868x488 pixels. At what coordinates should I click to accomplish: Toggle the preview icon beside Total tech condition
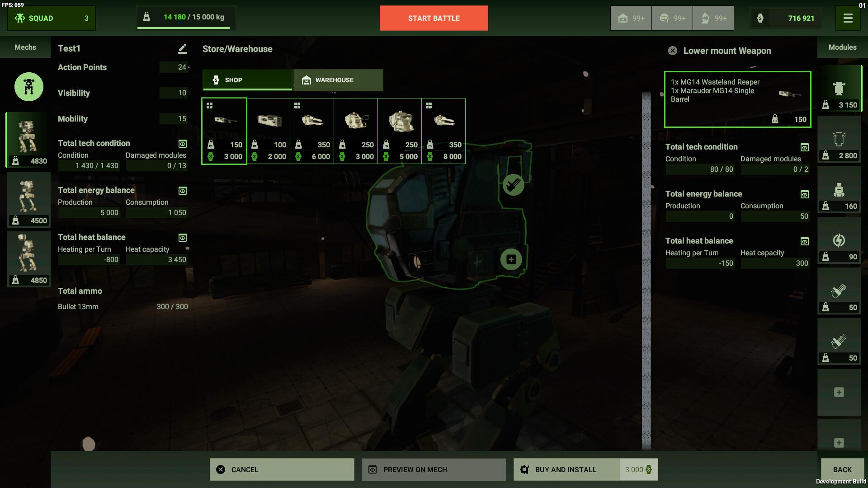click(182, 144)
